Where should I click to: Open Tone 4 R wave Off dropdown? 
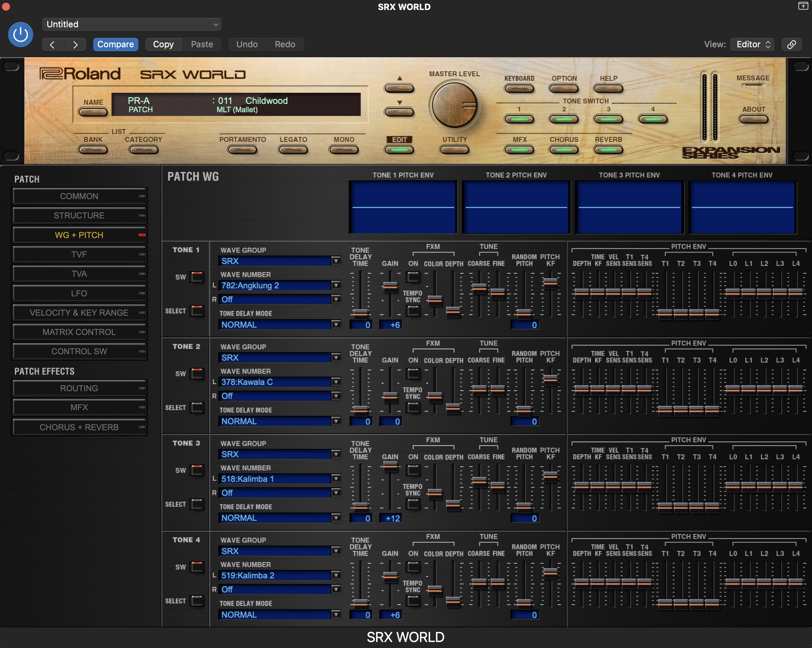point(280,589)
